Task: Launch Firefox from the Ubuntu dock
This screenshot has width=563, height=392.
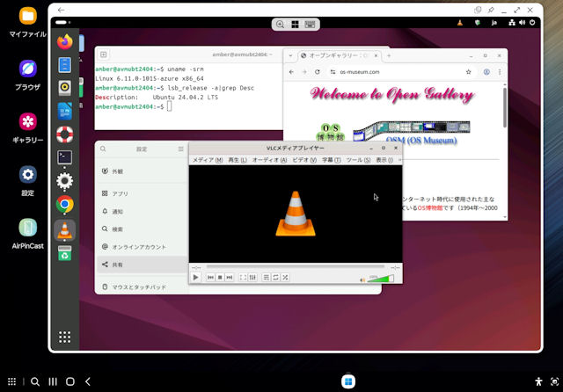Action: coord(64,41)
